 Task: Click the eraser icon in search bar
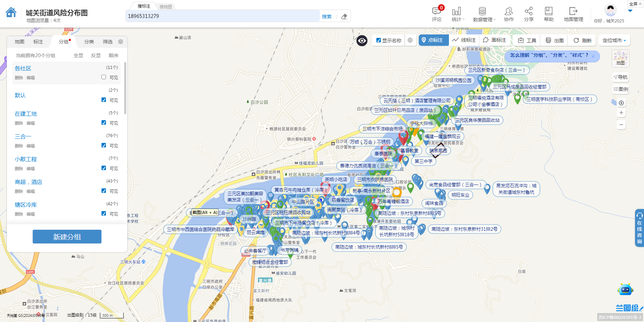[x=344, y=17]
